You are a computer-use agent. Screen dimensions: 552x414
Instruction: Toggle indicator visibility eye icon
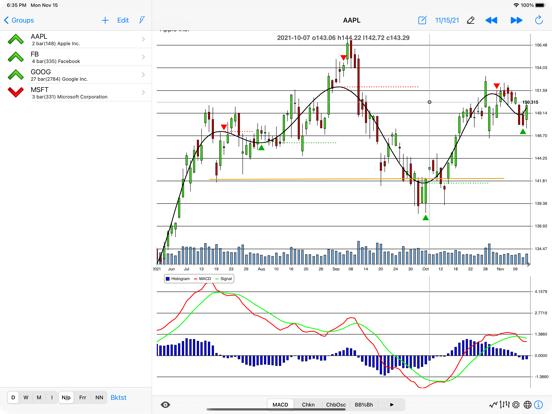[x=165, y=405]
